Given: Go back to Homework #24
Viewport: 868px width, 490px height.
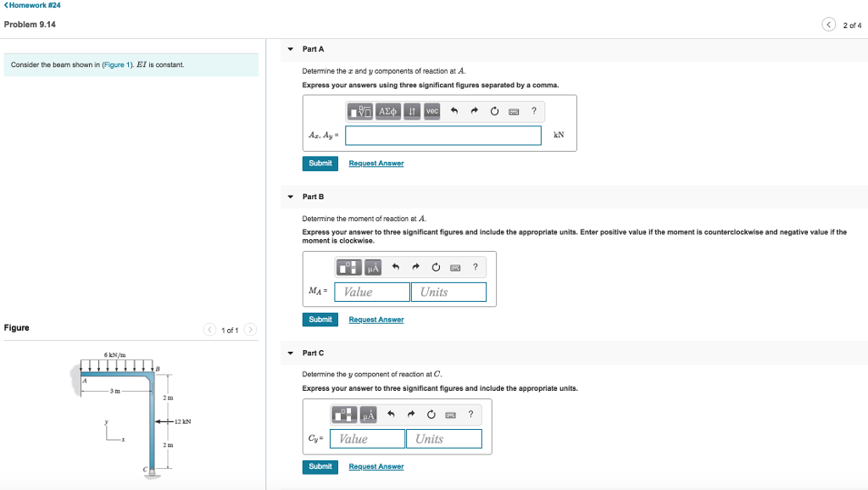Looking at the screenshot, I should coord(32,5).
